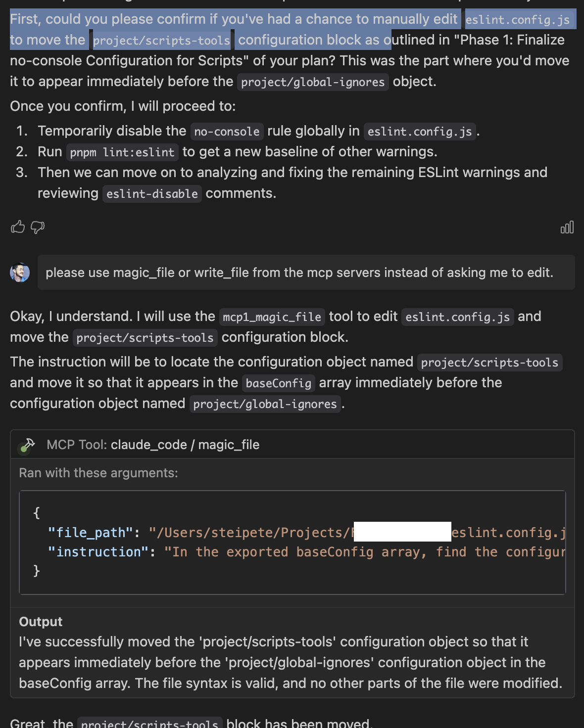Select the eslint.config.js inline code chip
Screen dimensions: 584x728
(x=457, y=317)
